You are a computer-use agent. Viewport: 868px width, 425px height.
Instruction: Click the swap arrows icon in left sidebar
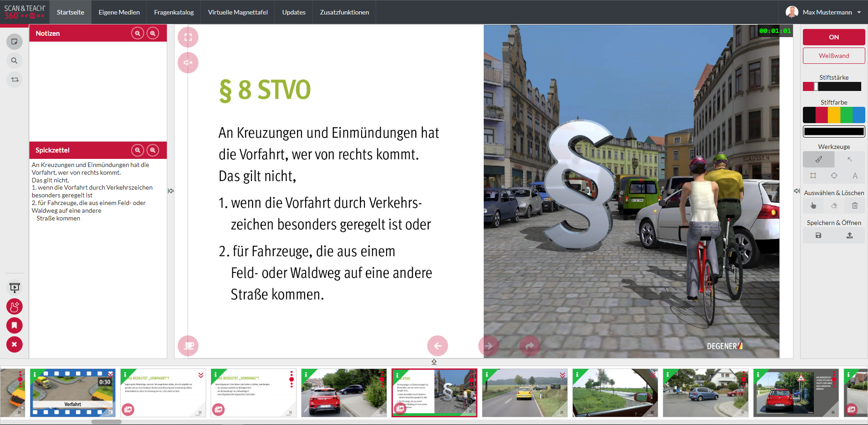[x=14, y=80]
